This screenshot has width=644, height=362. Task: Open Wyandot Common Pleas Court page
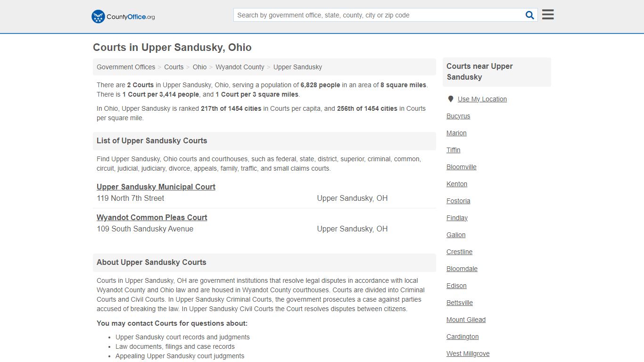tap(152, 217)
